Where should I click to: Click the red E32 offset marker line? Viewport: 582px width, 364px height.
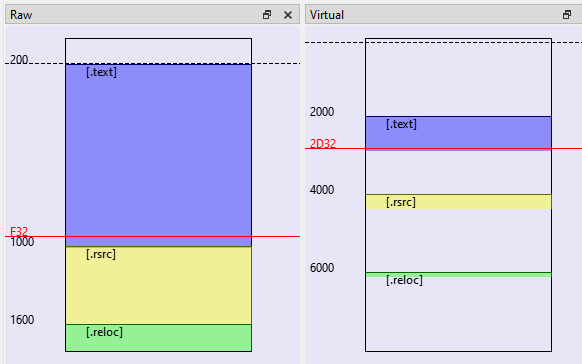pos(152,236)
